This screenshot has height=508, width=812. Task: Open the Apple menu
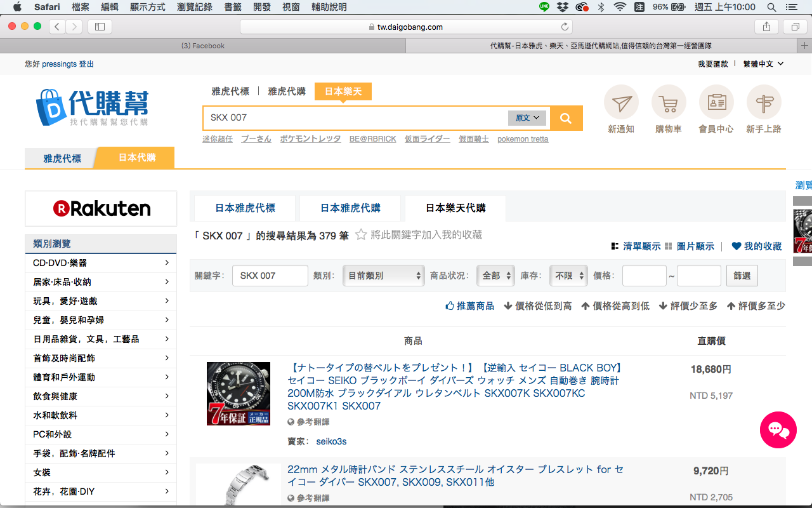click(x=17, y=7)
